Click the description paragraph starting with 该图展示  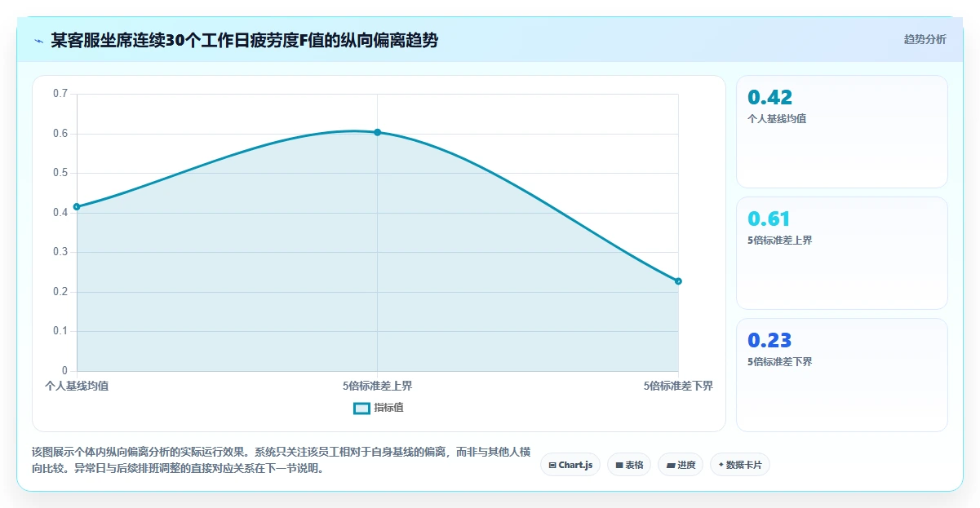(282, 460)
